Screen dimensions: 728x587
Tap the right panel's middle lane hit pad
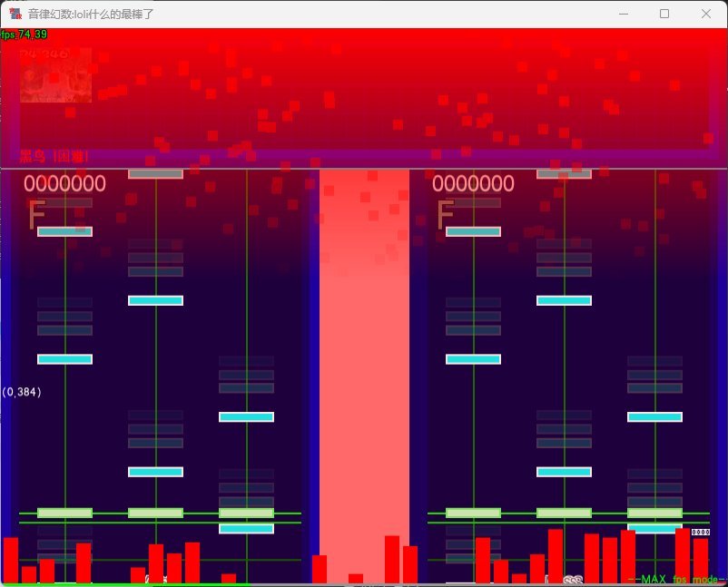(x=564, y=513)
